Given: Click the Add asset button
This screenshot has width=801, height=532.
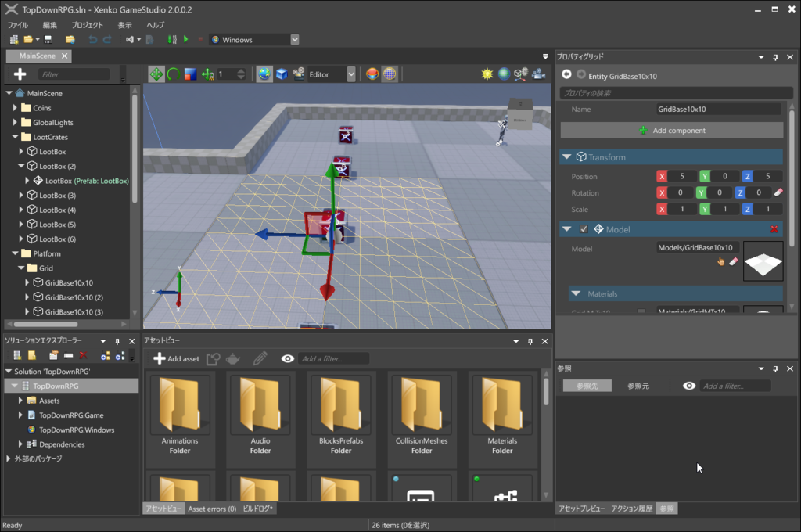Looking at the screenshot, I should click(177, 358).
